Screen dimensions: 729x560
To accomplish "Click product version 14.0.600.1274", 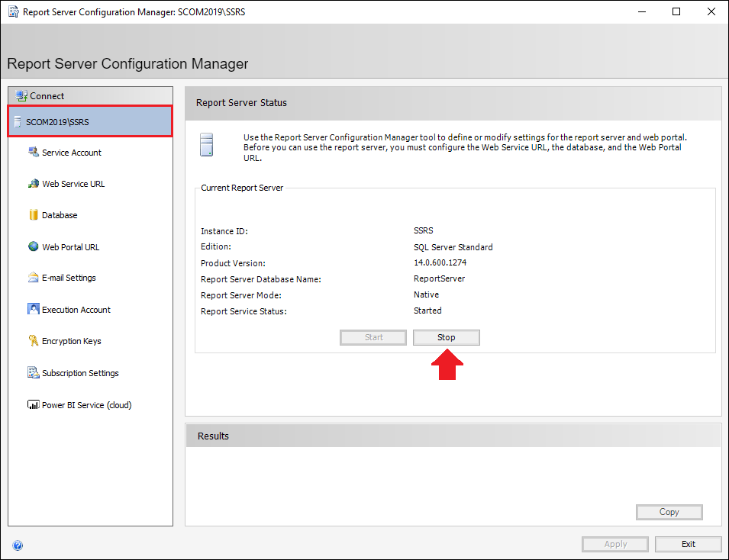I will click(x=440, y=262).
